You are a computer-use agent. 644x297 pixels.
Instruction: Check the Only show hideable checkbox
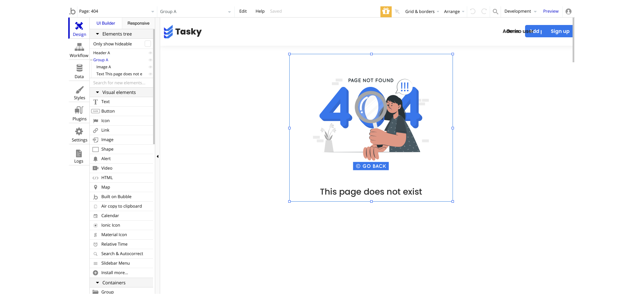point(148,44)
